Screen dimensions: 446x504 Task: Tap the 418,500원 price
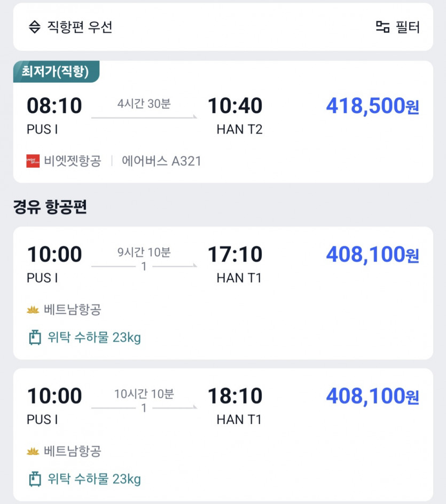(x=372, y=106)
